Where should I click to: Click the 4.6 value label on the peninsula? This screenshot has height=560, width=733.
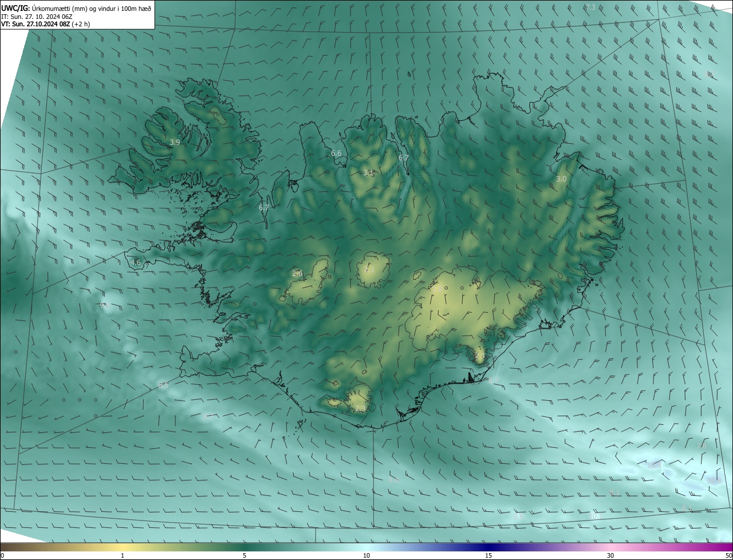click(x=136, y=262)
